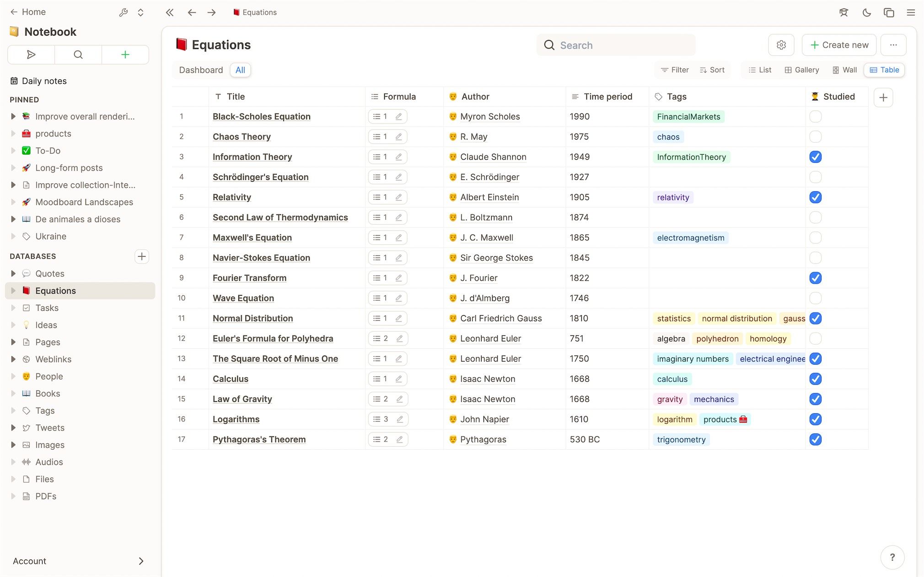Add a new table column with plus icon
Image resolution: width=924 pixels, height=577 pixels.
[883, 97]
